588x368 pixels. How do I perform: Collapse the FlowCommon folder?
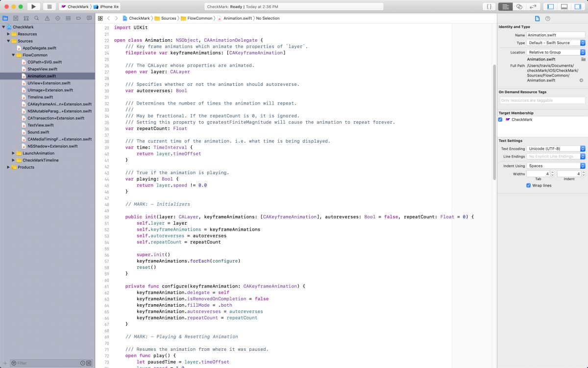click(13, 55)
